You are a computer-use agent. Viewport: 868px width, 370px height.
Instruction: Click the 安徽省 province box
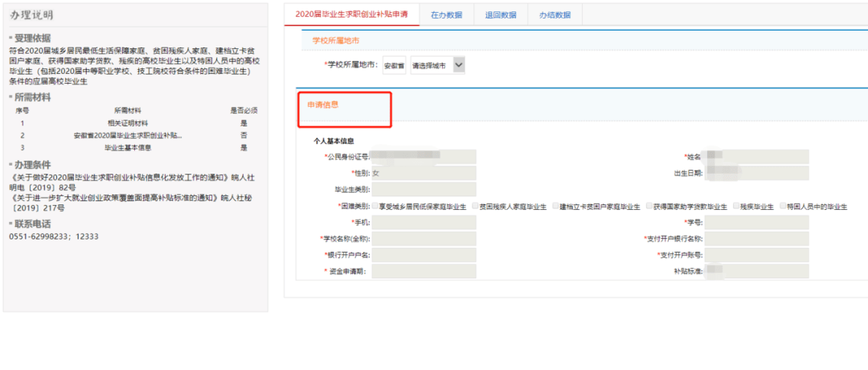point(394,66)
